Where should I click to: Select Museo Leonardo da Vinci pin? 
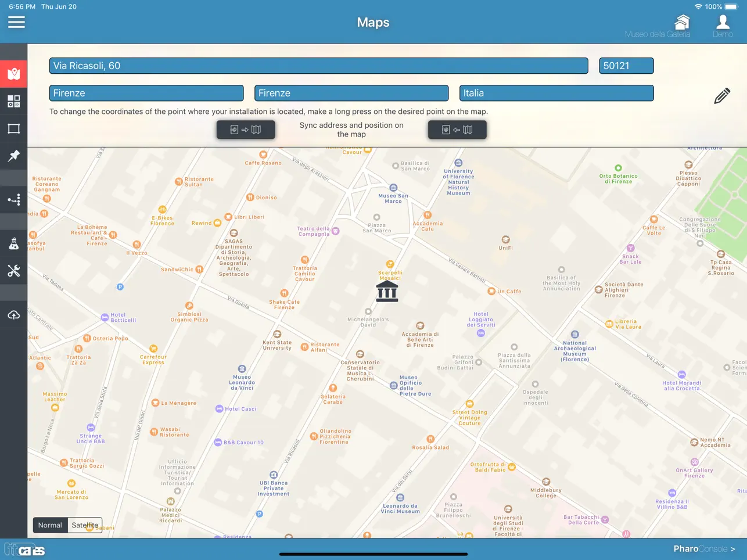(242, 369)
